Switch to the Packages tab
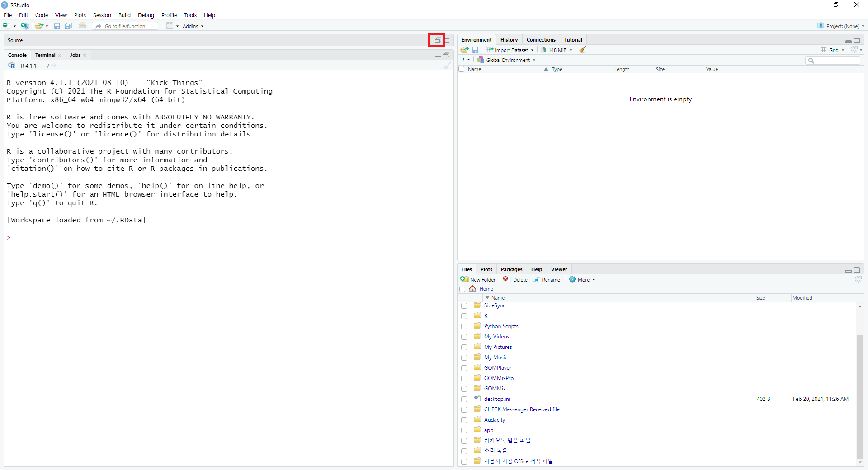The height and width of the screenshot is (470, 868). pyautogui.click(x=511, y=269)
